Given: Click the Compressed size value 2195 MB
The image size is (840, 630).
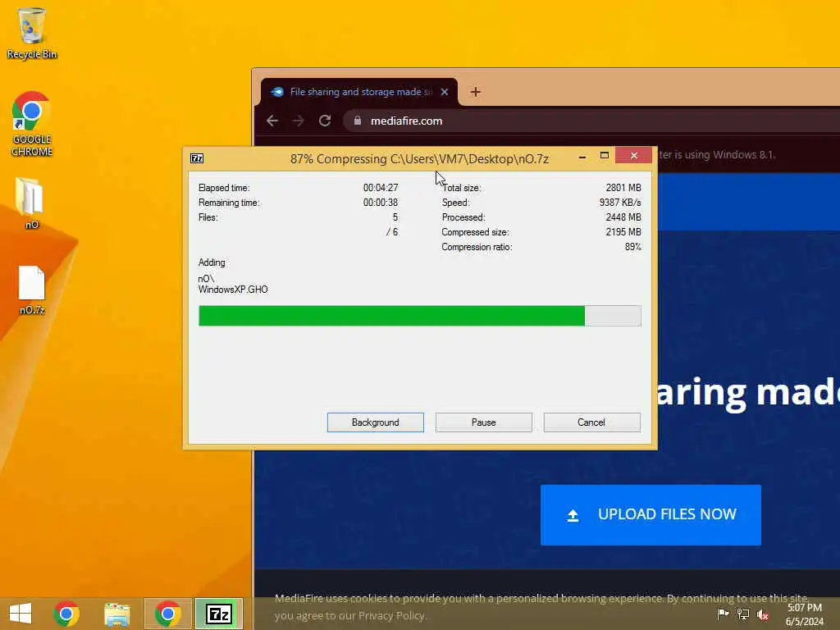Looking at the screenshot, I should point(623,232).
